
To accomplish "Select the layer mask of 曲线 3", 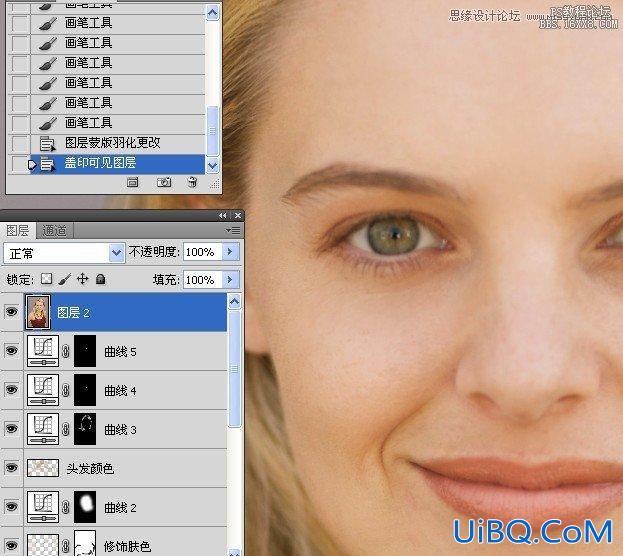I will 85,429.
